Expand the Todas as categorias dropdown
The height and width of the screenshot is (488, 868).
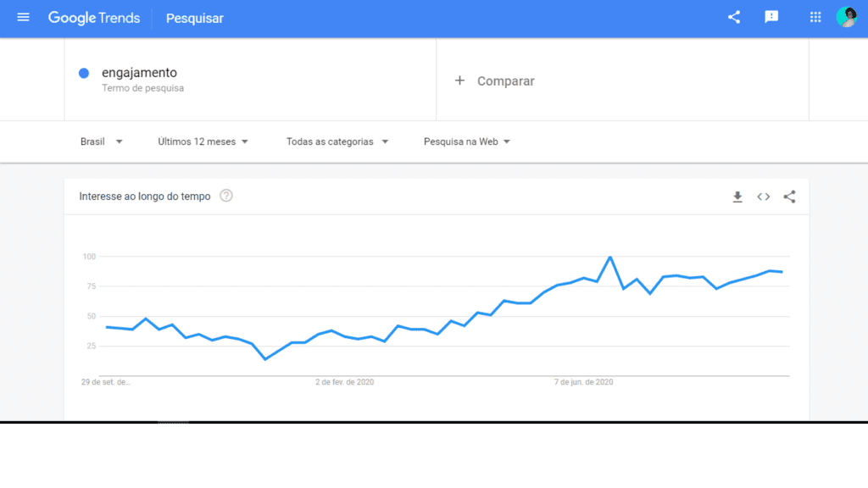tap(337, 141)
